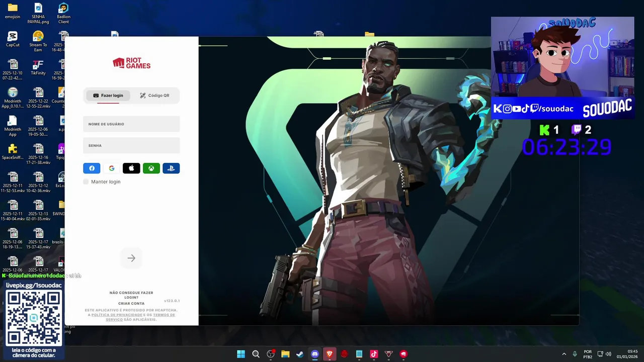This screenshot has width=644, height=362.
Task: Select 2025-12-22 12-55-22.mkv desktop file
Action: point(38,98)
